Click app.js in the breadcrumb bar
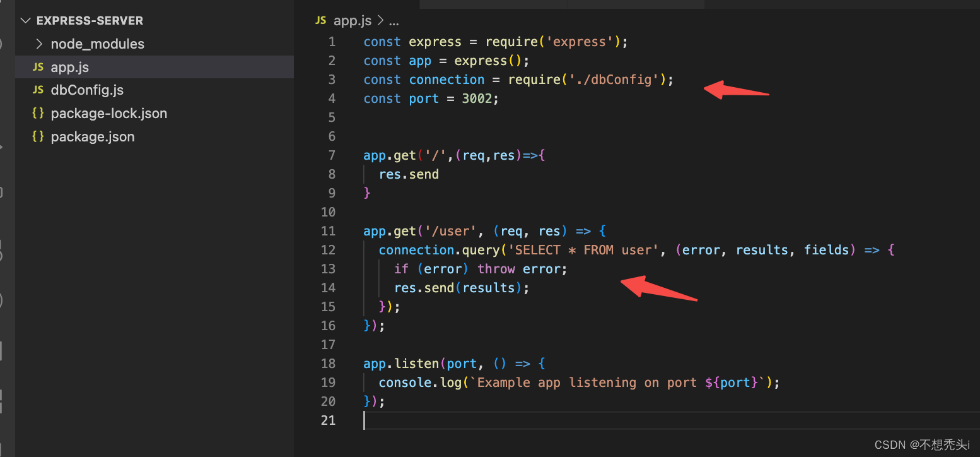Viewport: 980px width, 457px height. click(x=353, y=20)
